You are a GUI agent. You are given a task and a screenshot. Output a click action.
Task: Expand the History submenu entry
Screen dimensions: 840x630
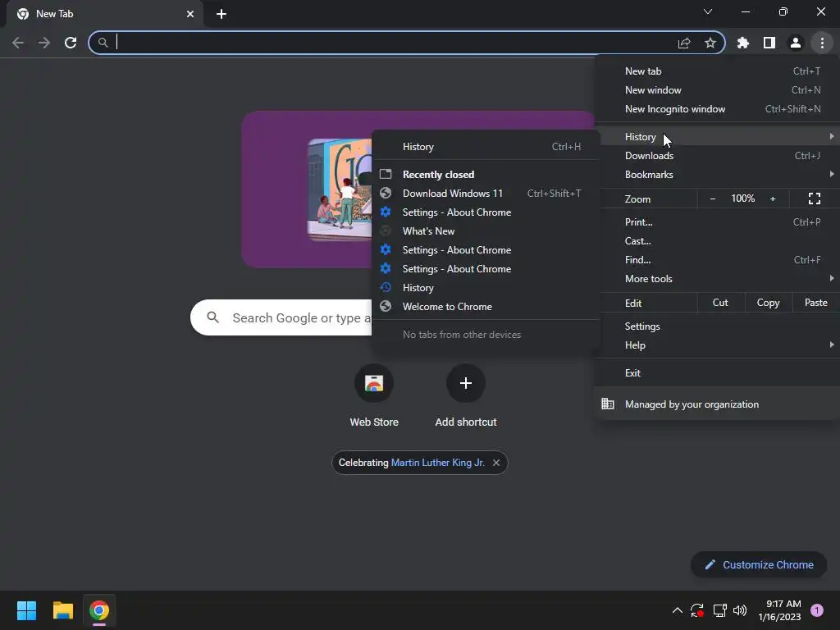click(717, 137)
